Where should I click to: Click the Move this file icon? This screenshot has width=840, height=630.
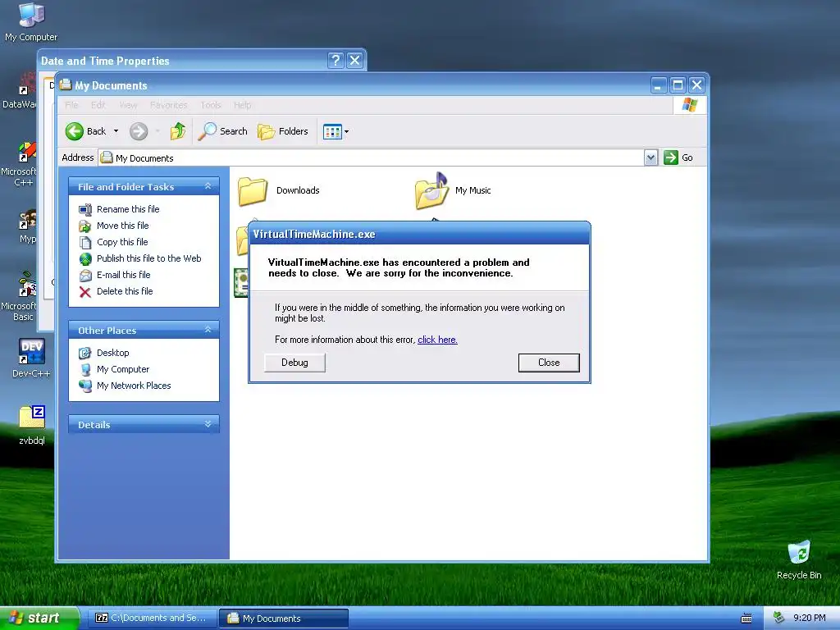(85, 226)
